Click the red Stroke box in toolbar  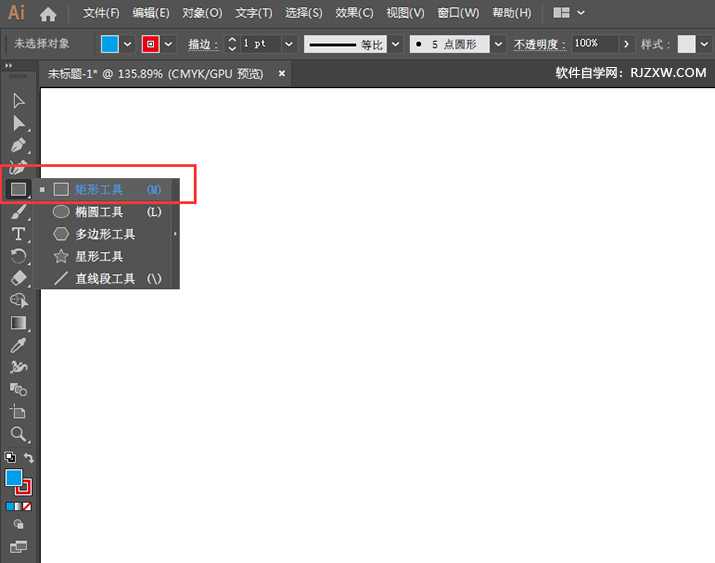(x=26, y=489)
